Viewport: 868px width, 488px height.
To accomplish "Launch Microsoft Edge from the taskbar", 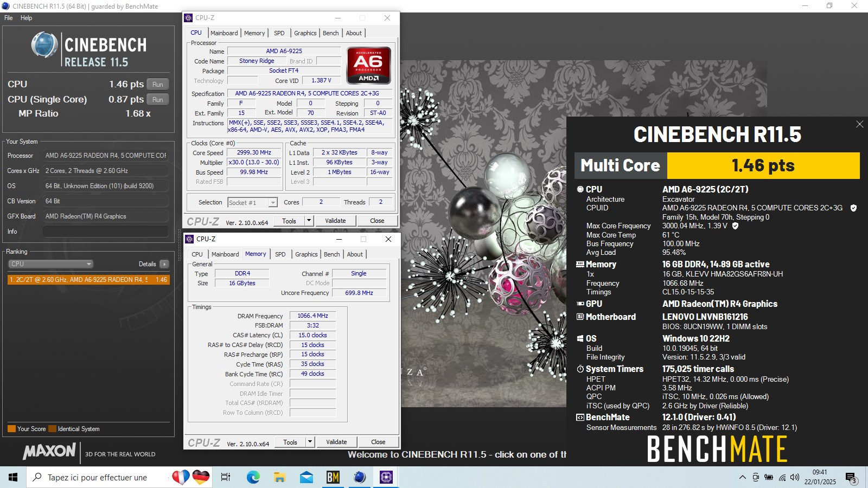I will tap(253, 477).
